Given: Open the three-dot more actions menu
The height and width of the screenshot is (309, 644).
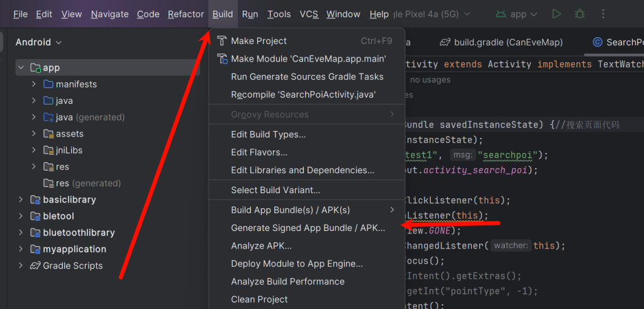Looking at the screenshot, I should [604, 14].
